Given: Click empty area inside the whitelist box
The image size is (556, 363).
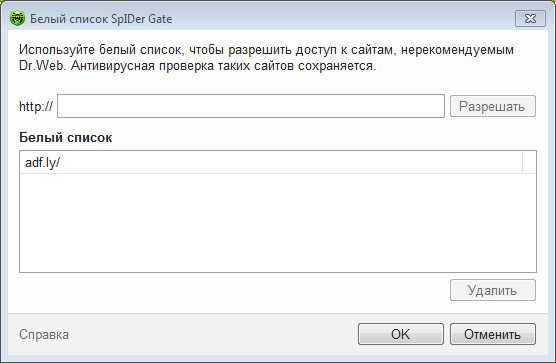Looking at the screenshot, I should point(278,223).
